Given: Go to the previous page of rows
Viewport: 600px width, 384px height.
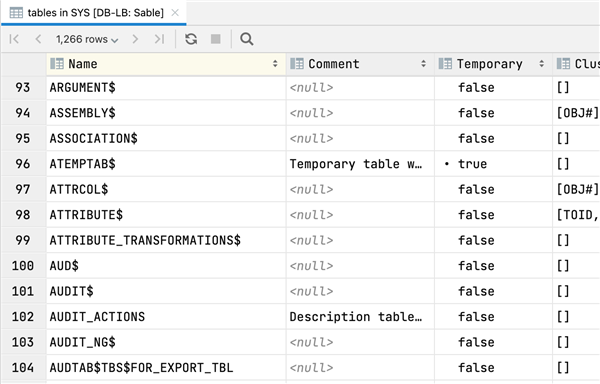Looking at the screenshot, I should (x=38, y=39).
